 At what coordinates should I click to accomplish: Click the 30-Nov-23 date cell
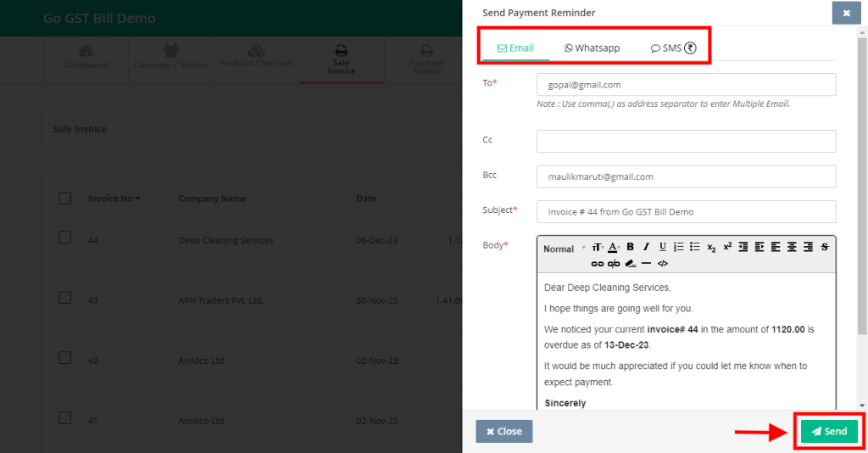click(x=377, y=300)
